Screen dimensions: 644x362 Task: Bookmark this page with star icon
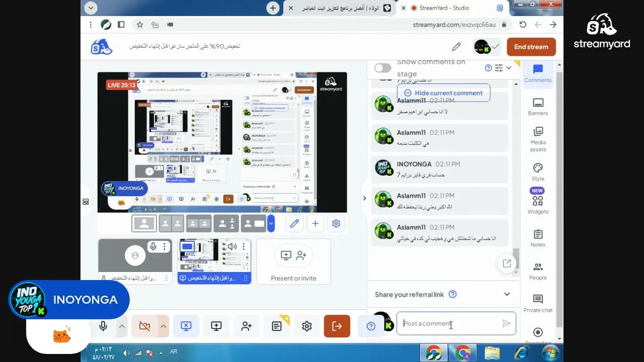(x=140, y=25)
